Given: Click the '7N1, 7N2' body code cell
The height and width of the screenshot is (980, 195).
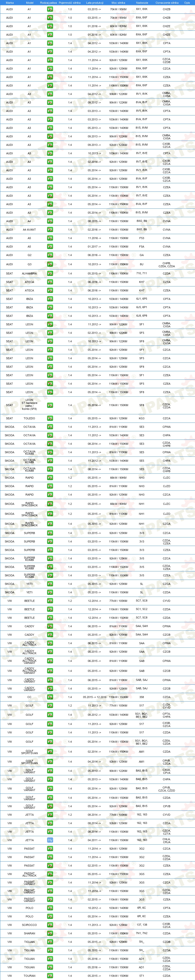Looking at the screenshot, I should click(x=142, y=933).
